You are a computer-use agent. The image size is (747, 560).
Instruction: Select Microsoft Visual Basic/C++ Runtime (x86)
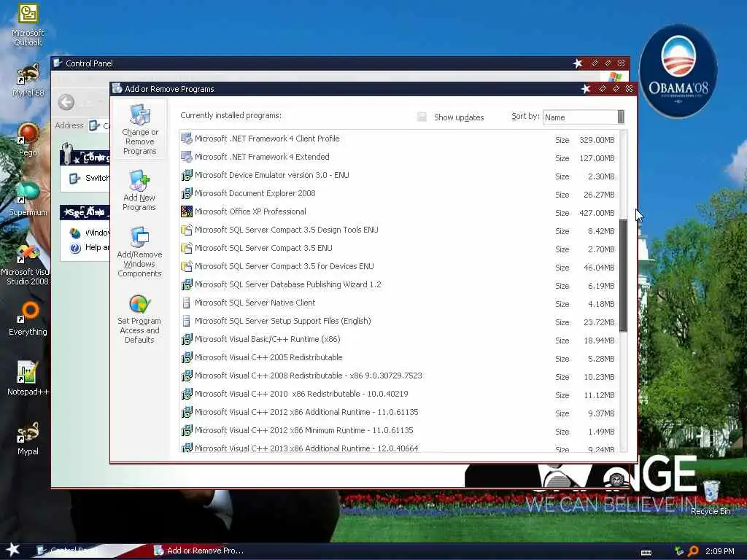pos(399,340)
